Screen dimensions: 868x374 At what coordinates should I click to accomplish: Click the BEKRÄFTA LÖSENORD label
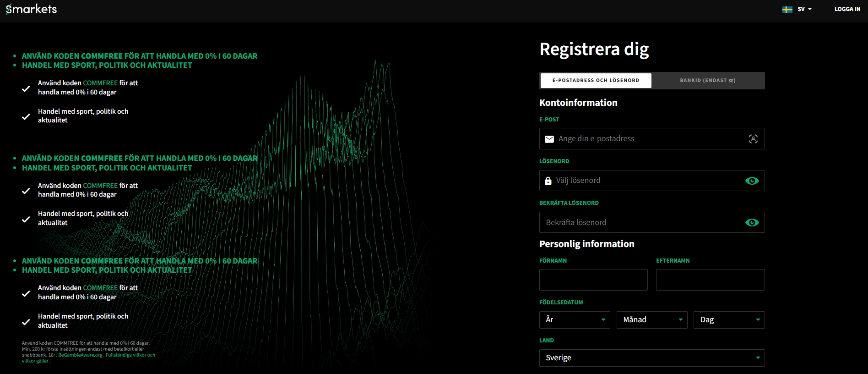569,203
